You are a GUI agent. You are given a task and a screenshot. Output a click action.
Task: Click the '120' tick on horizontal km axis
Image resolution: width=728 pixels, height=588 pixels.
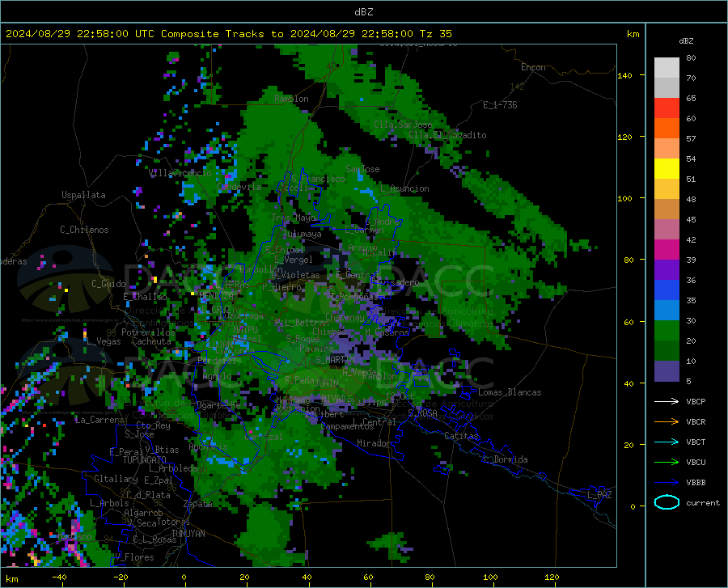coord(552,577)
